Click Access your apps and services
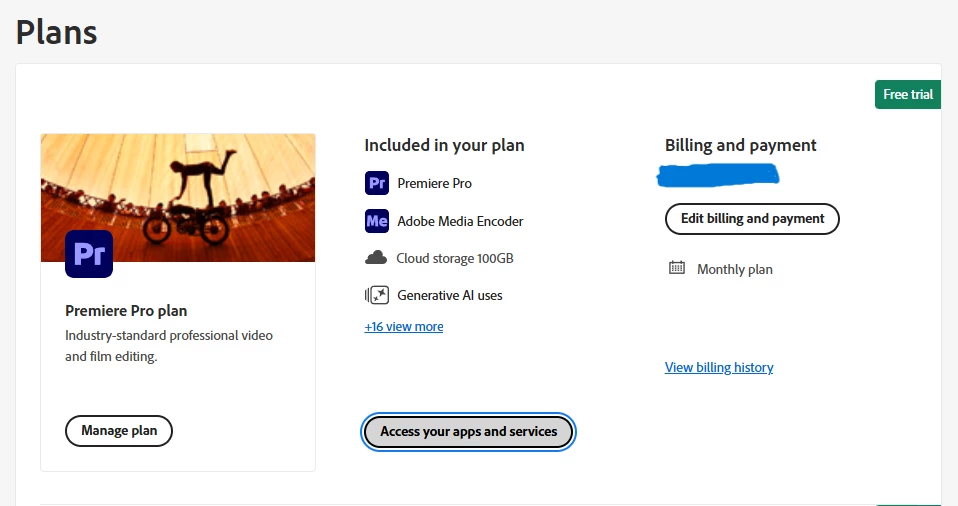This screenshot has height=506, width=958. click(x=469, y=432)
